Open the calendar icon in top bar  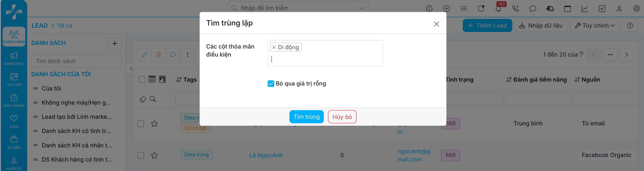pos(567,9)
